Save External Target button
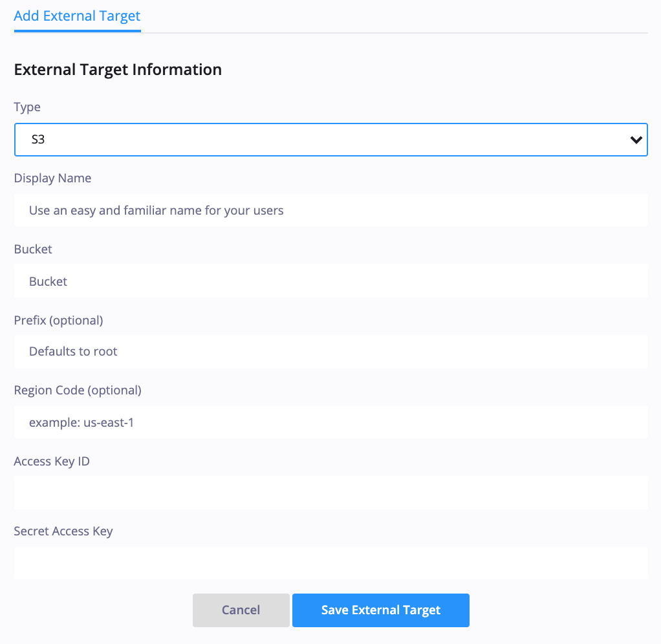 pyautogui.click(x=381, y=610)
